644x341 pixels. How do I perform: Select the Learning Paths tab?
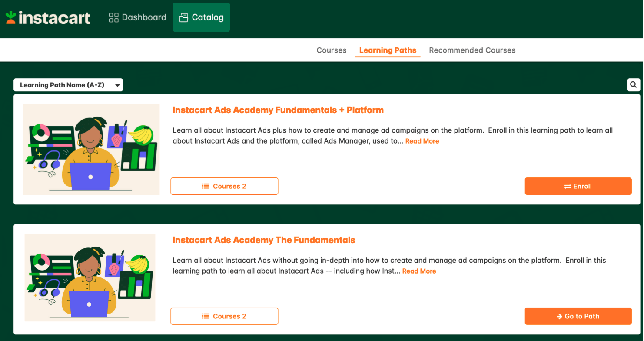(x=388, y=50)
